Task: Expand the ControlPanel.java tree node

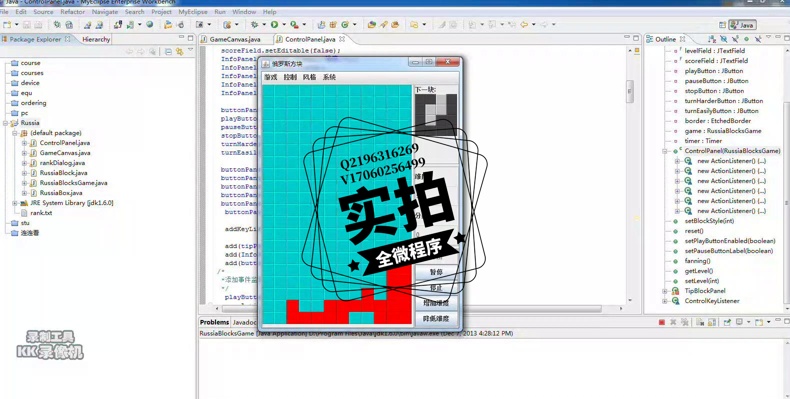Action: (x=24, y=143)
